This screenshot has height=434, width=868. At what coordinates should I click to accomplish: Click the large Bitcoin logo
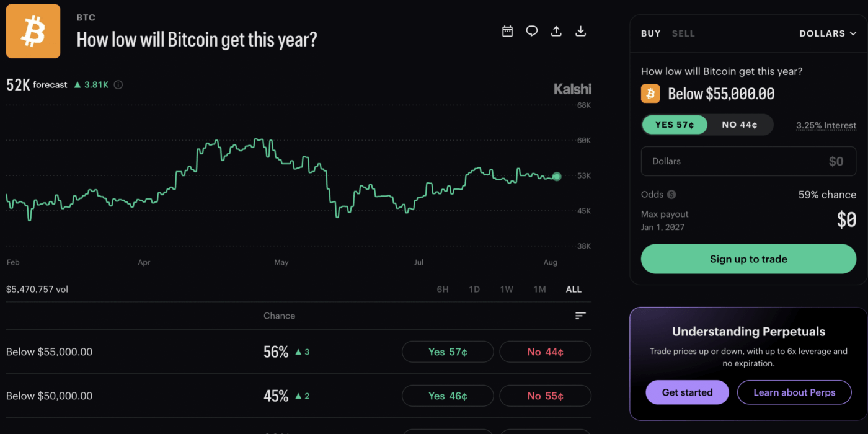[33, 31]
